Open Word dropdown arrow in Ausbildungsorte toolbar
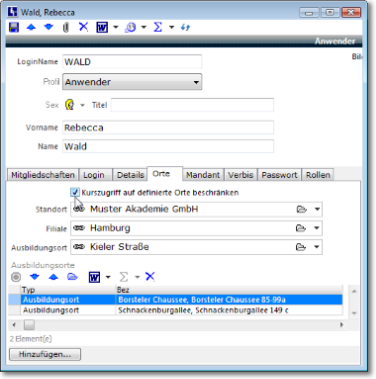Image resolution: width=376 pixels, height=379 pixels. pyautogui.click(x=108, y=277)
